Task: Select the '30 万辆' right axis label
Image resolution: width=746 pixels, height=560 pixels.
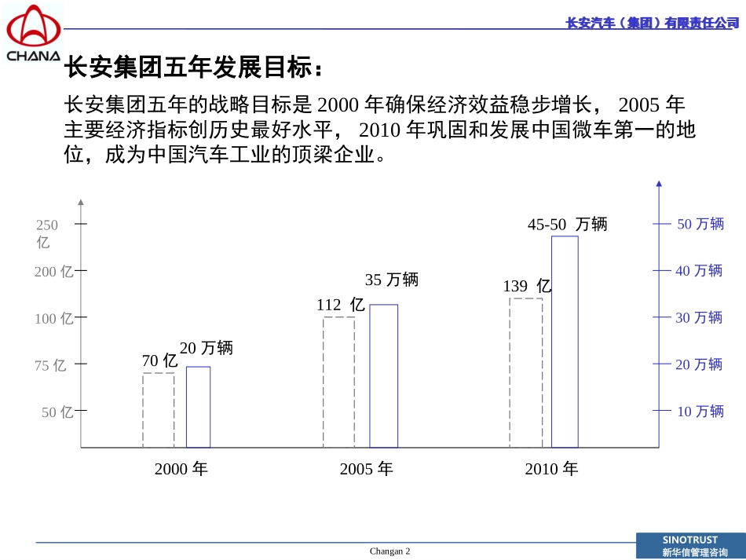Action: (699, 317)
